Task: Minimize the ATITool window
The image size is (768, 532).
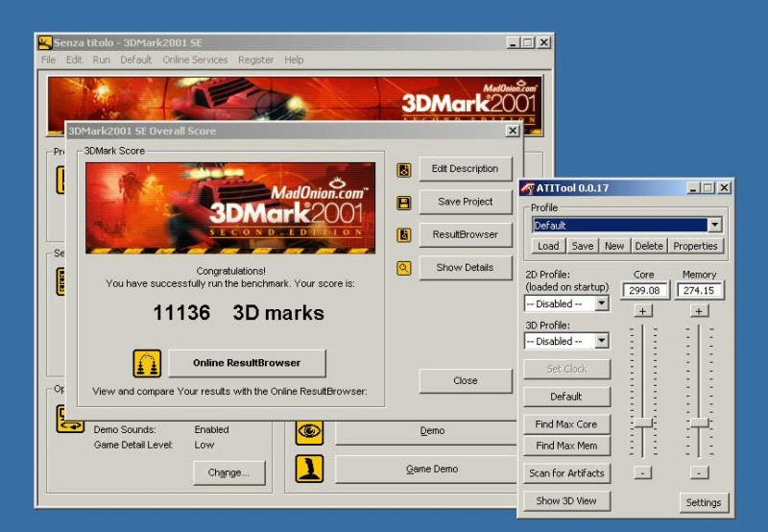Action: (693, 188)
